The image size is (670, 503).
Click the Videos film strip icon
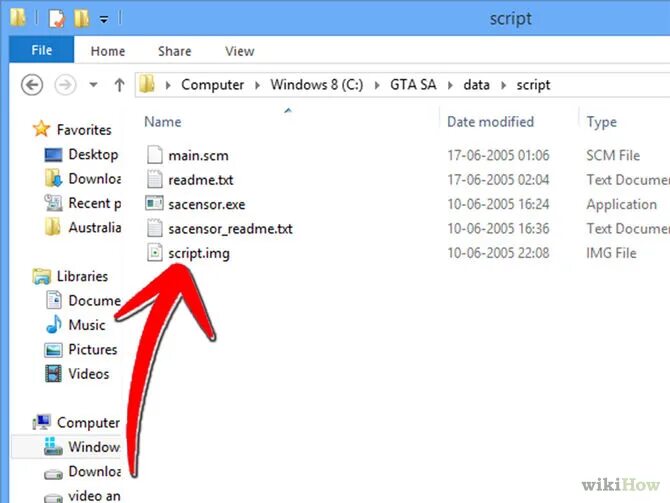click(x=53, y=374)
